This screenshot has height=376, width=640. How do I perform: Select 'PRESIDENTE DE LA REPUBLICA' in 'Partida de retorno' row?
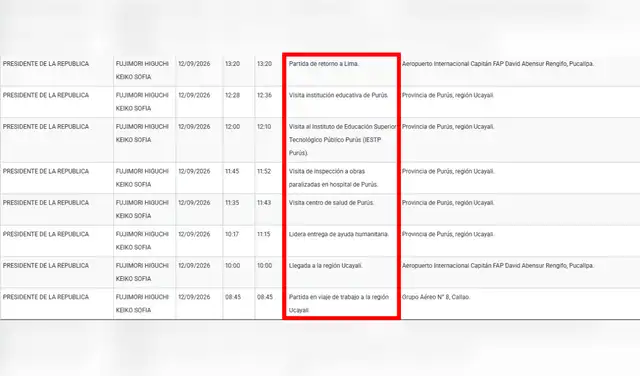click(x=46, y=64)
